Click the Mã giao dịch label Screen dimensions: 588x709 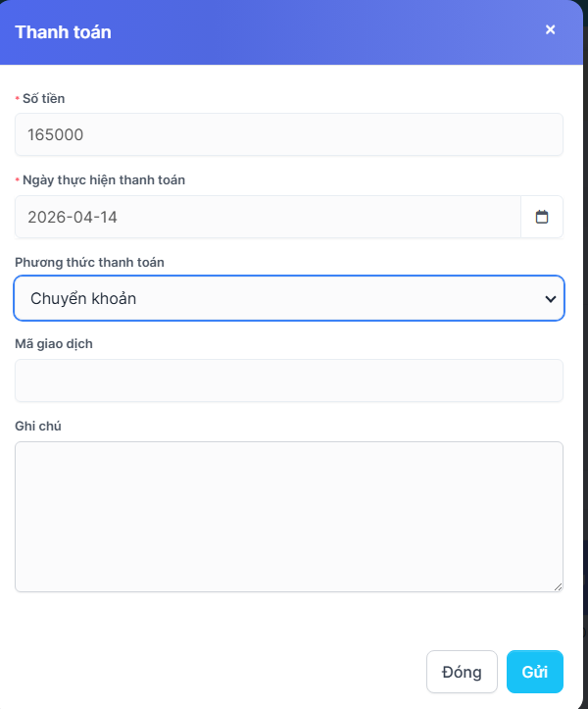click(x=54, y=343)
